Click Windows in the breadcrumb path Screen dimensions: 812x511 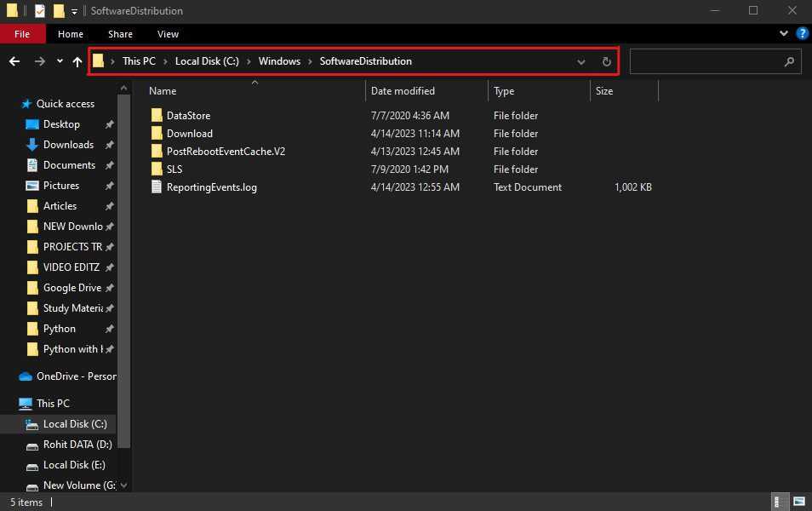(279, 61)
